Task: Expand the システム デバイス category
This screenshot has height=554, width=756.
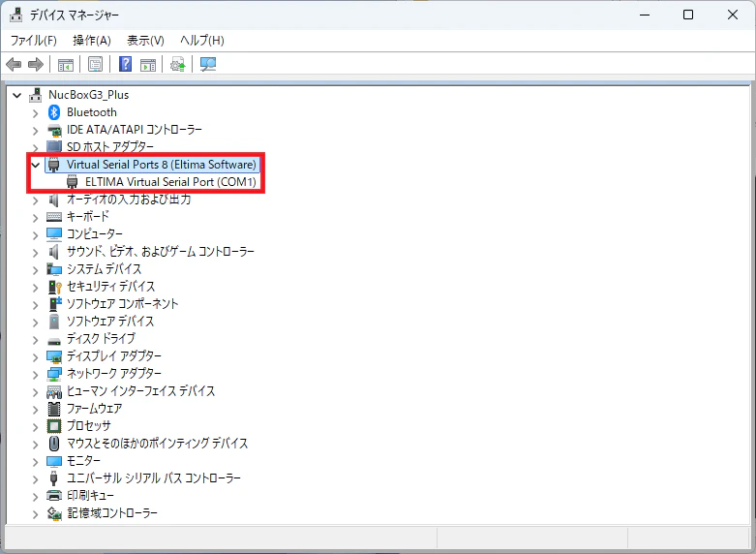Action: [35, 269]
